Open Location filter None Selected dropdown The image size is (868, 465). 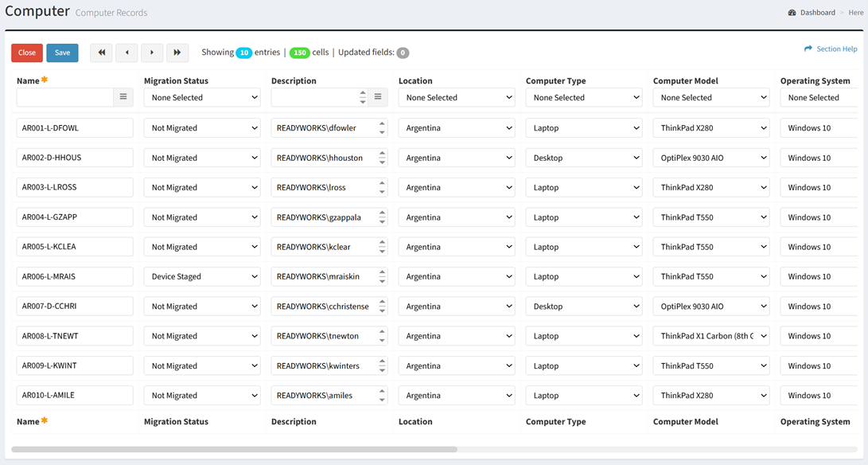pos(456,97)
